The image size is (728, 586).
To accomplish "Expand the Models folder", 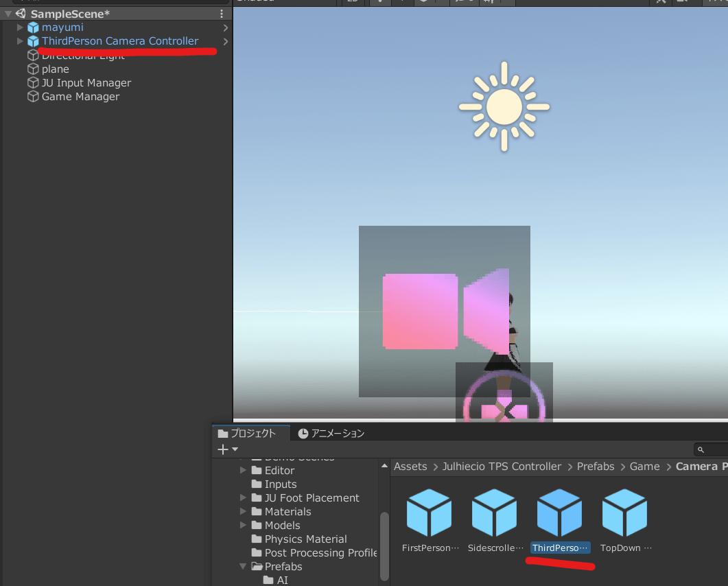I will point(243,525).
